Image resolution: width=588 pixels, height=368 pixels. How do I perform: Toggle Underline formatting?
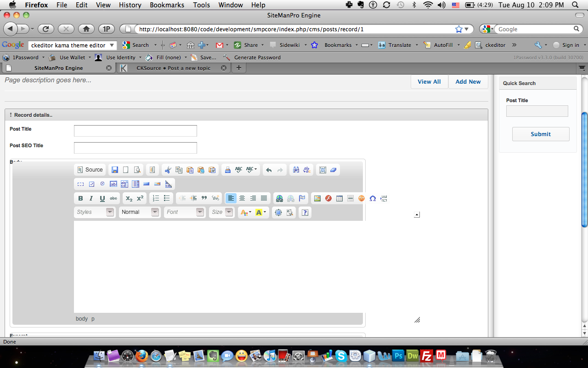coord(102,198)
